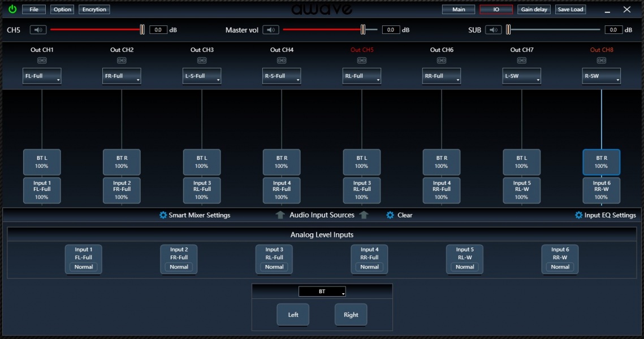This screenshot has height=339, width=644.
Task: Open the File menu
Action: tap(34, 10)
